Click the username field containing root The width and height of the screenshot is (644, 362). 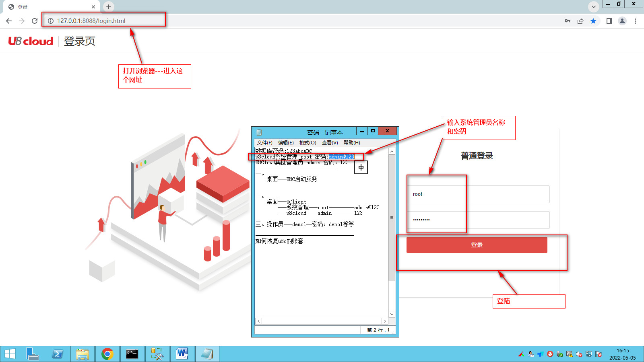click(478, 194)
